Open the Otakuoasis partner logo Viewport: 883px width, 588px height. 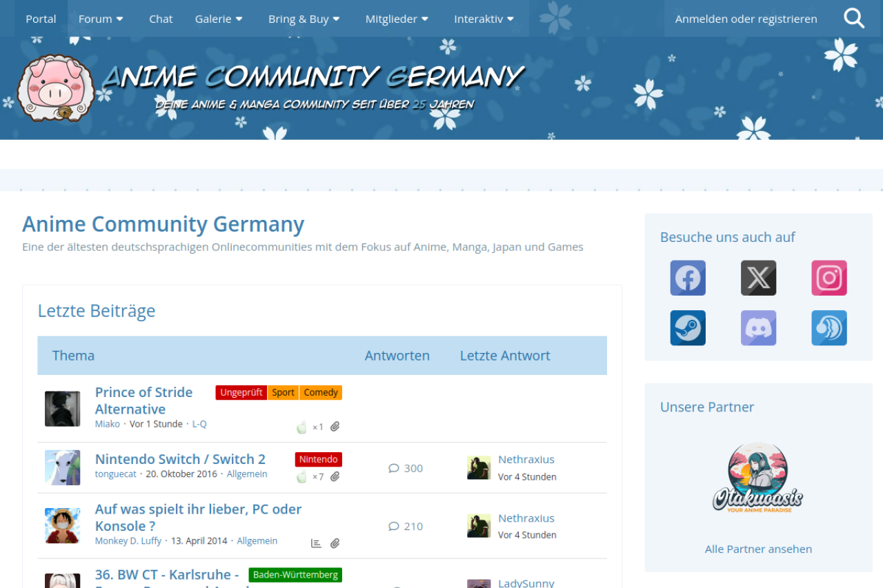click(758, 477)
